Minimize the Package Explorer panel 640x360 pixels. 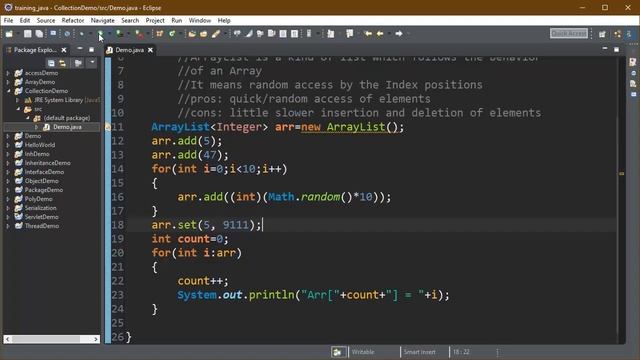pos(80,49)
